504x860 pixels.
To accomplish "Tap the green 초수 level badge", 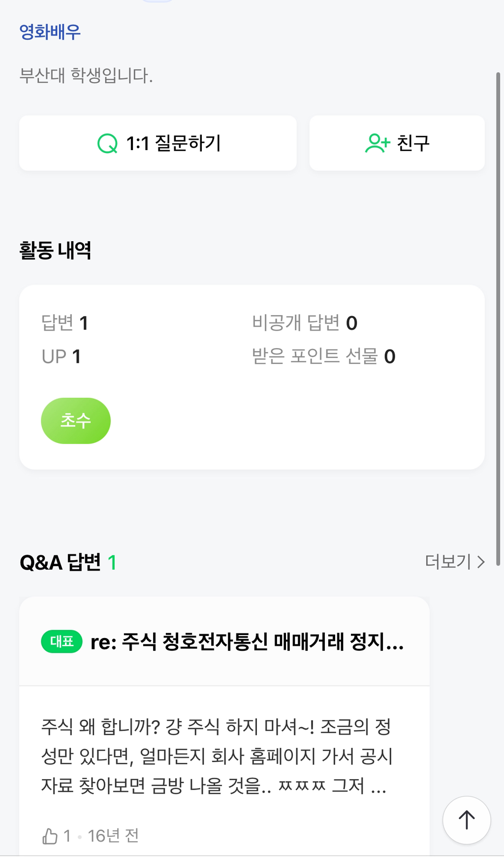I will click(76, 420).
